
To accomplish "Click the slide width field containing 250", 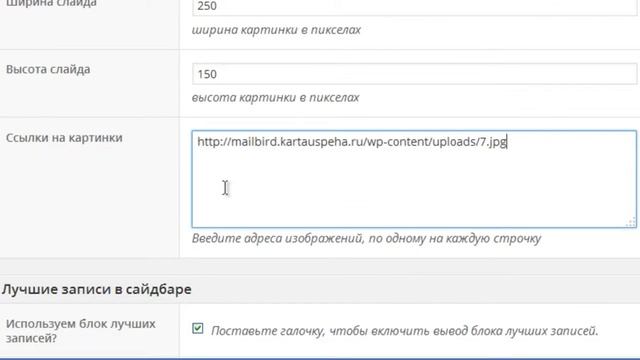I will 414,7.
